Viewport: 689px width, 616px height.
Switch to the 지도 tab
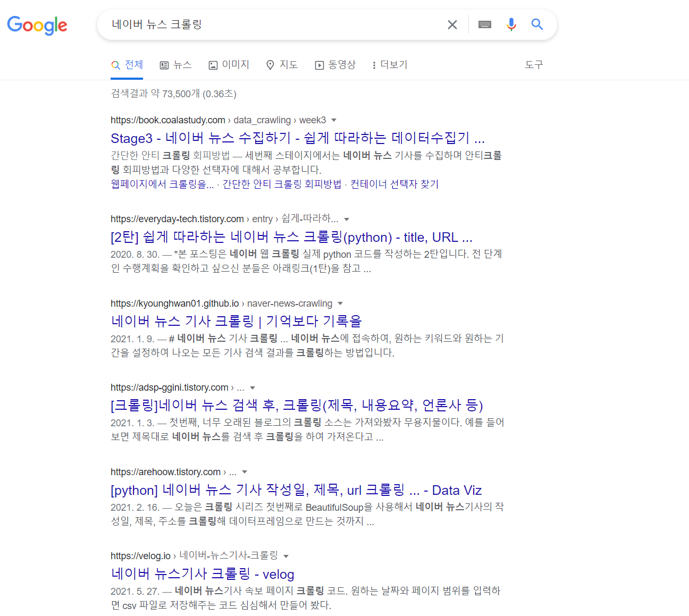[282, 65]
